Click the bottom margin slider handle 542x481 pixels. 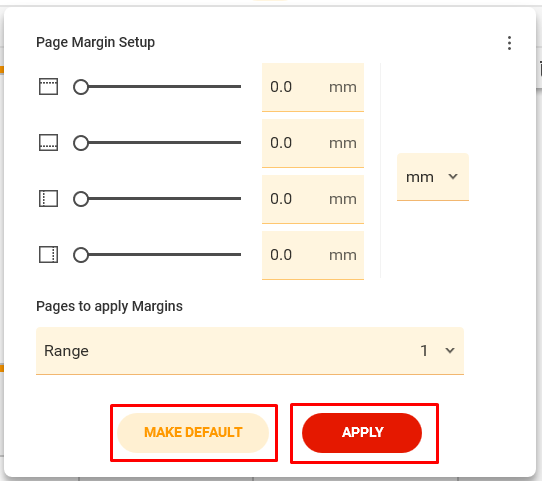click(x=81, y=143)
